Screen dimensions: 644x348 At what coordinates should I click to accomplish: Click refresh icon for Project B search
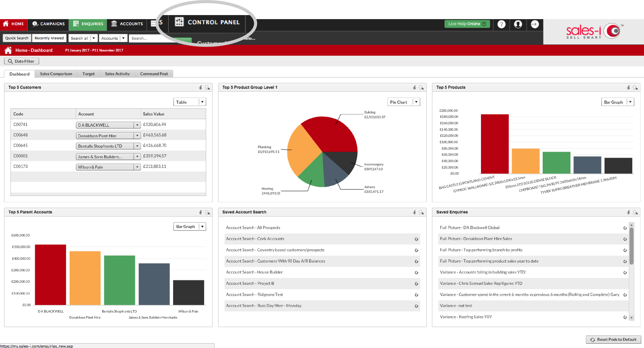[417, 284]
